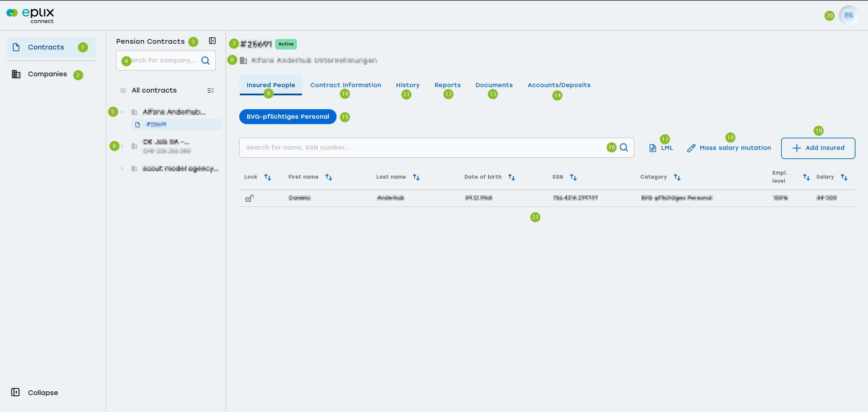
Task: Sort table by Category
Action: tap(677, 177)
